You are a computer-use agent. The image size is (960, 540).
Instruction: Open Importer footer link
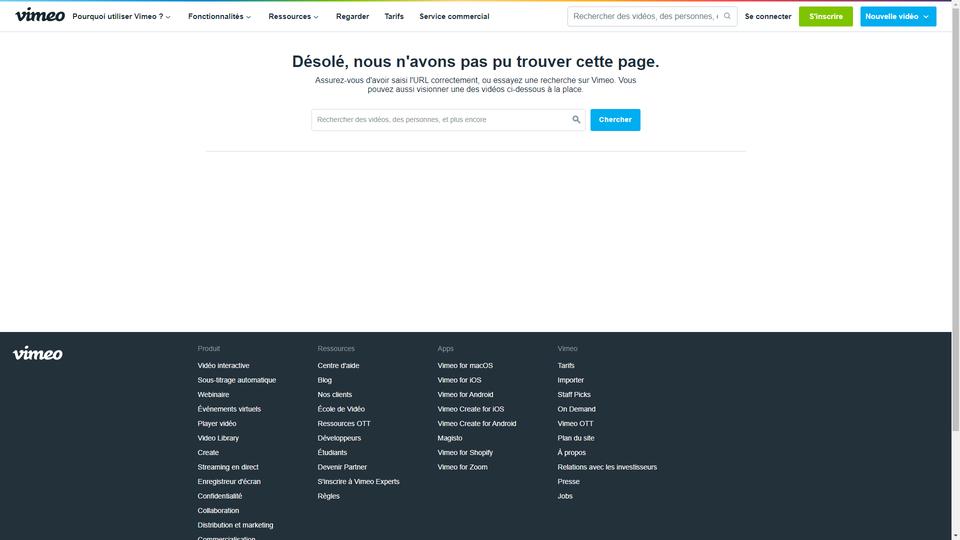[571, 380]
